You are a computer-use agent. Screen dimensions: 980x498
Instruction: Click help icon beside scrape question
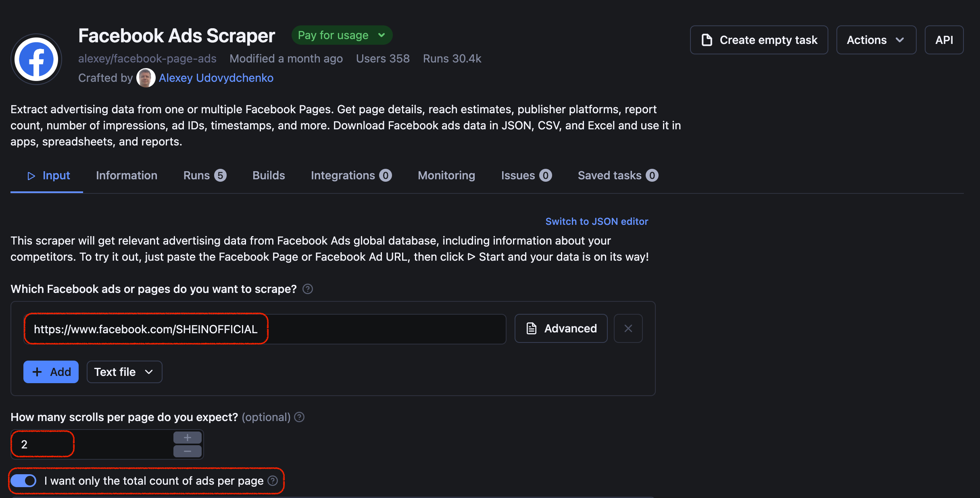pos(308,289)
